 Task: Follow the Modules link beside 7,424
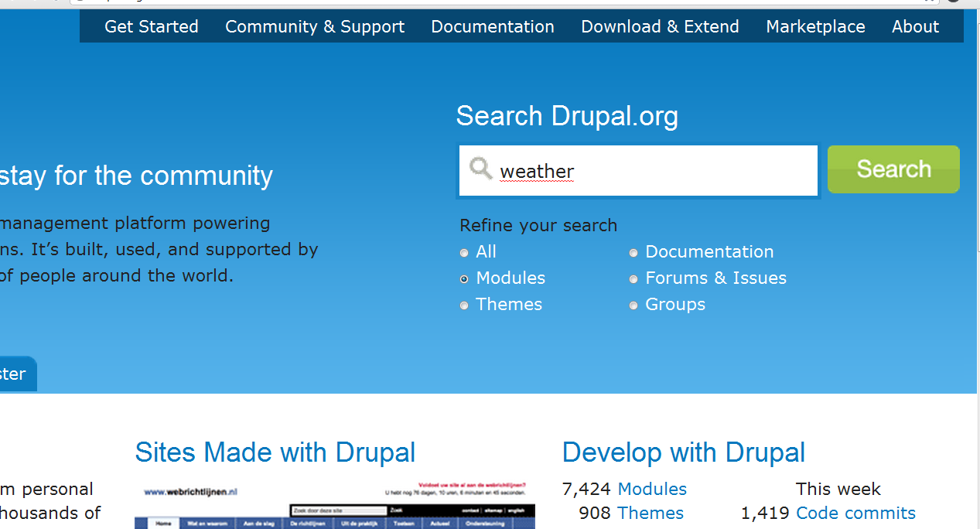(x=652, y=490)
